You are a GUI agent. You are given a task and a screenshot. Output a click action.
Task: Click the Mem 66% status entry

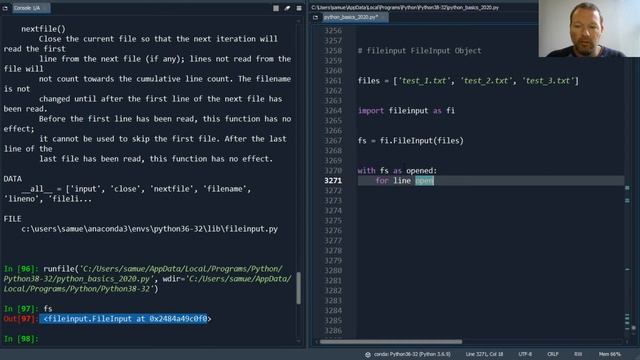click(x=609, y=354)
